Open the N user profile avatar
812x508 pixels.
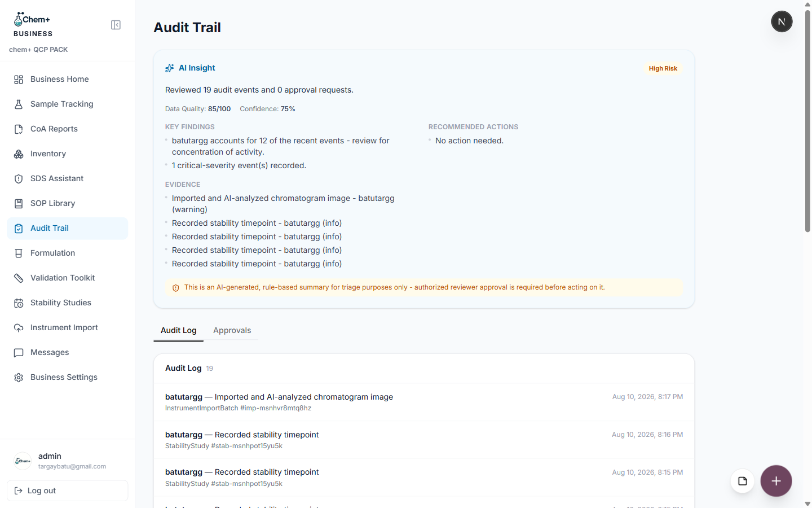782,21
